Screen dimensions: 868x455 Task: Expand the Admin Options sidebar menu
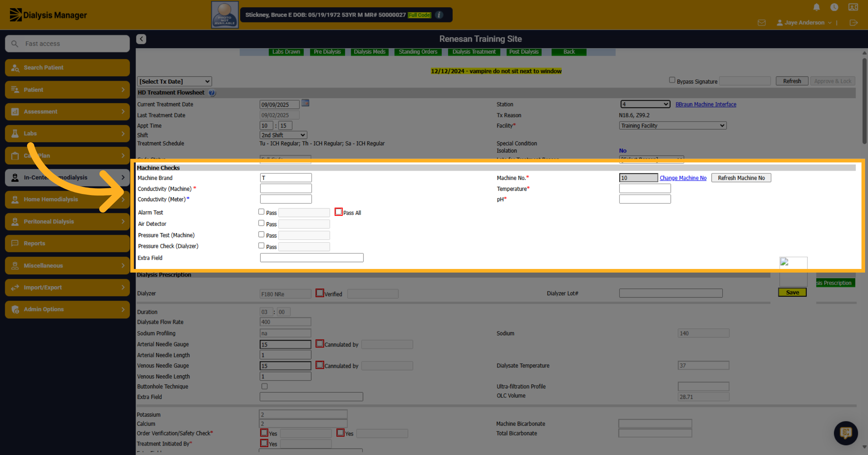click(x=67, y=309)
